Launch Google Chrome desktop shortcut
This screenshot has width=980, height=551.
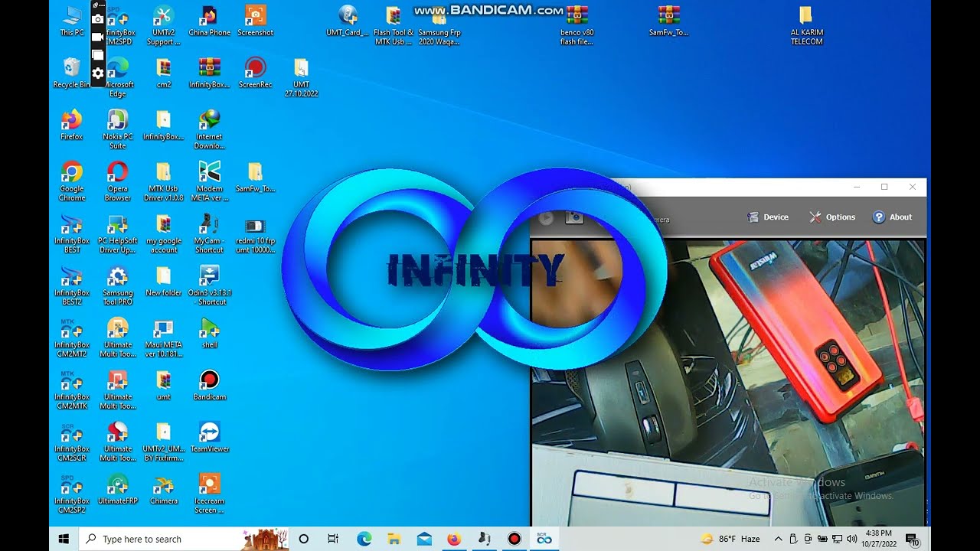(72, 182)
